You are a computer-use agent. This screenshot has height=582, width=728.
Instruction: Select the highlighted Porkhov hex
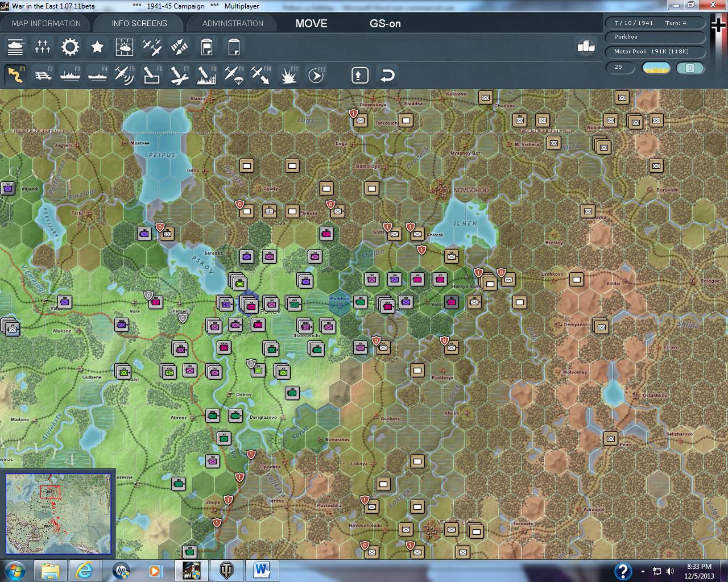pos(340,302)
